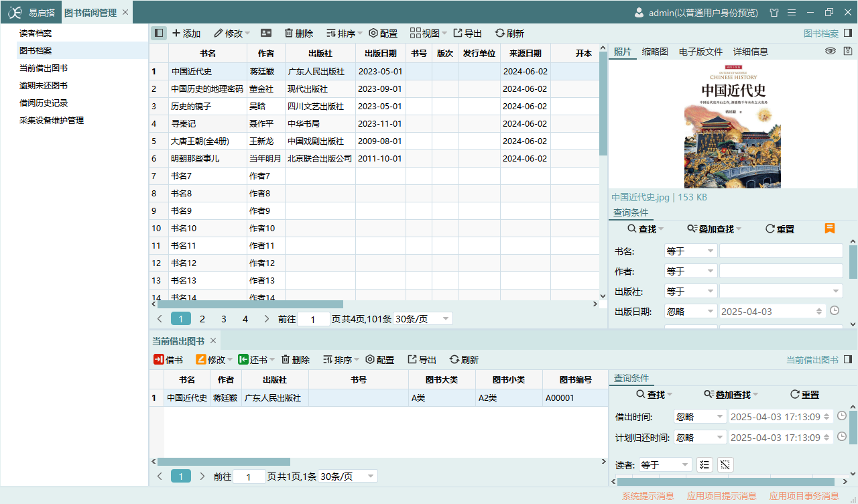Click the clock icon next to 出版日期 field
The image size is (858, 504).
[835, 310]
